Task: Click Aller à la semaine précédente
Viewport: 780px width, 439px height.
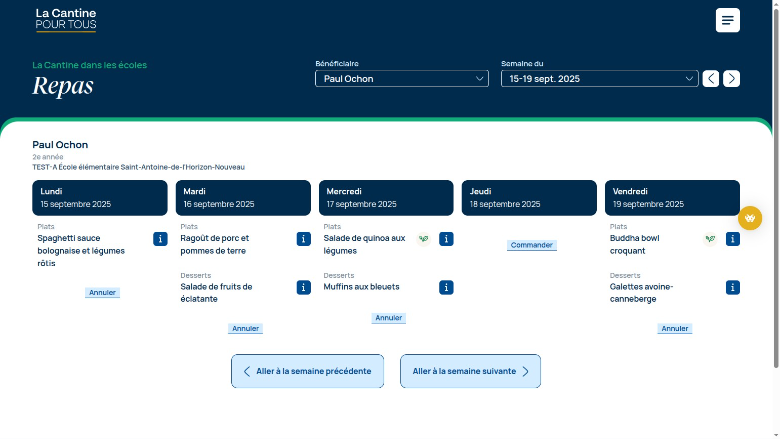Action: point(307,371)
